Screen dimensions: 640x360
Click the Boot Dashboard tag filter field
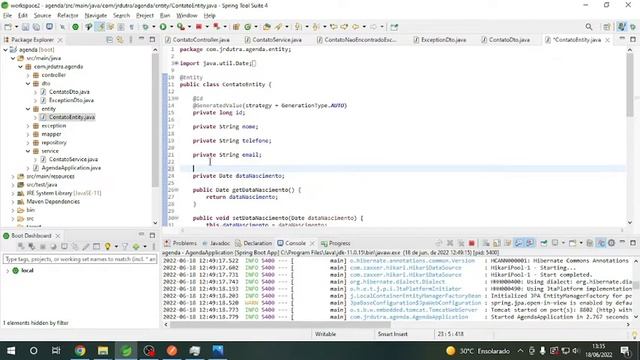(x=80, y=259)
